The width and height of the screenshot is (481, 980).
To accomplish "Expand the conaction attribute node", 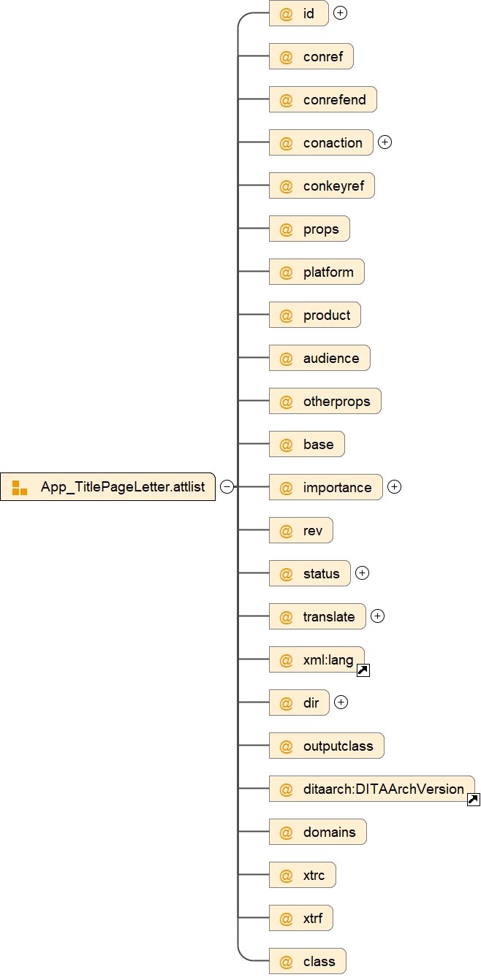I will click(385, 142).
